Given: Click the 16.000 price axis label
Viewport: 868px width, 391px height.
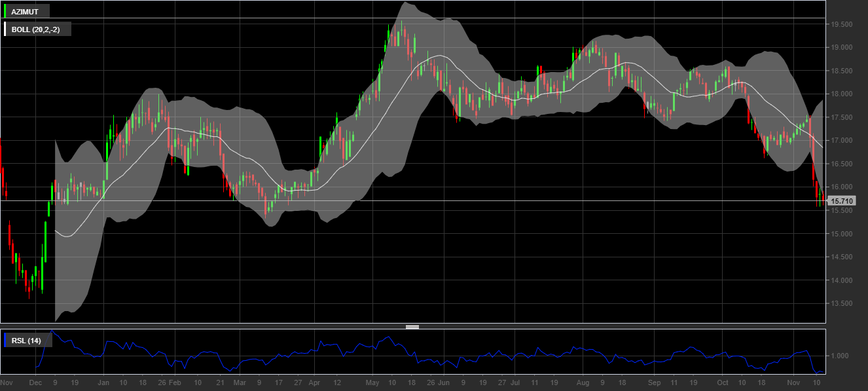Looking at the screenshot, I should coord(841,187).
